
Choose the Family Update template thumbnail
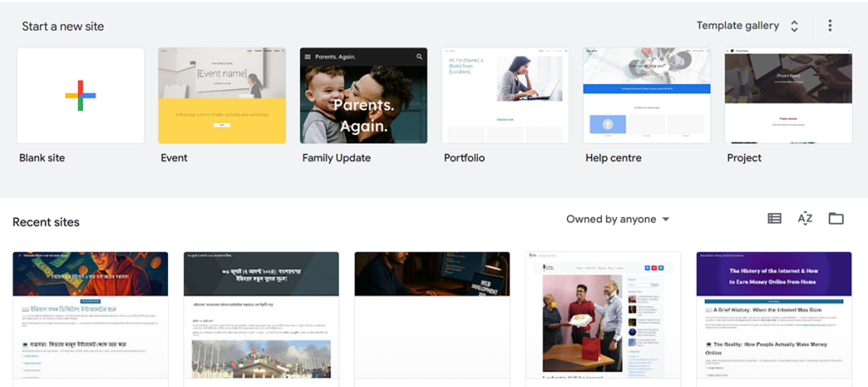364,95
